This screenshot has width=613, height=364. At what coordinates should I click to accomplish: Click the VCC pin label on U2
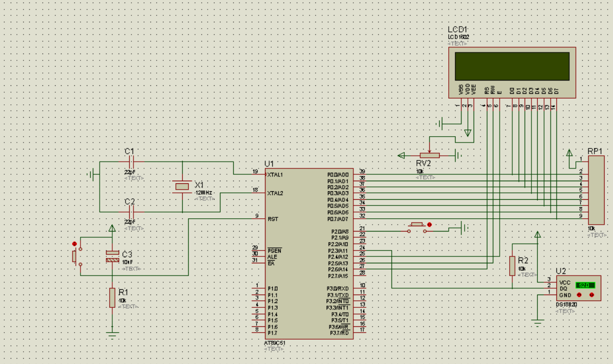(x=565, y=282)
